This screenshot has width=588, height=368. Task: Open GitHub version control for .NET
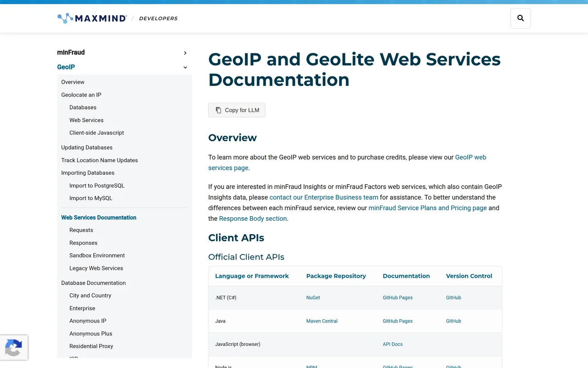point(453,298)
